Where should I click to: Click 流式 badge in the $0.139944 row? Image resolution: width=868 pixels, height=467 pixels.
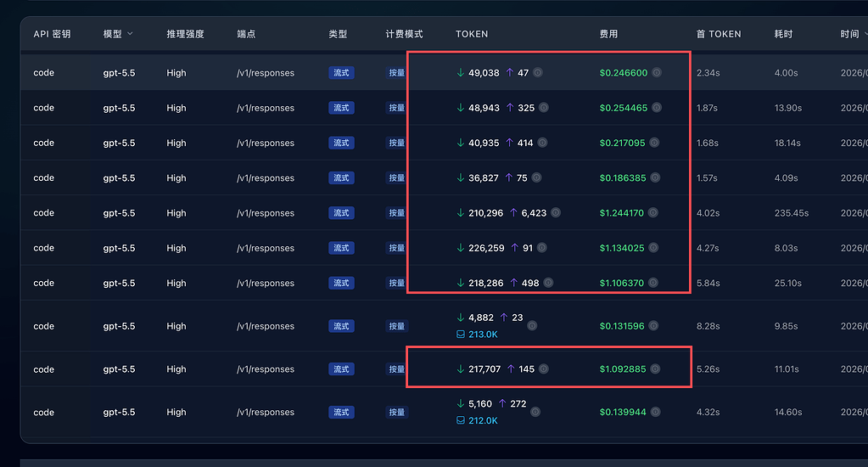341,412
